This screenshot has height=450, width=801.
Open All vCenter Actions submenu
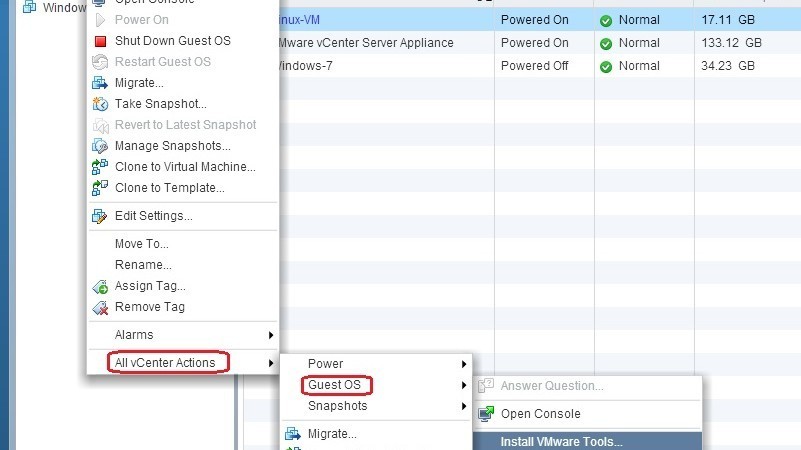pyautogui.click(x=165, y=363)
